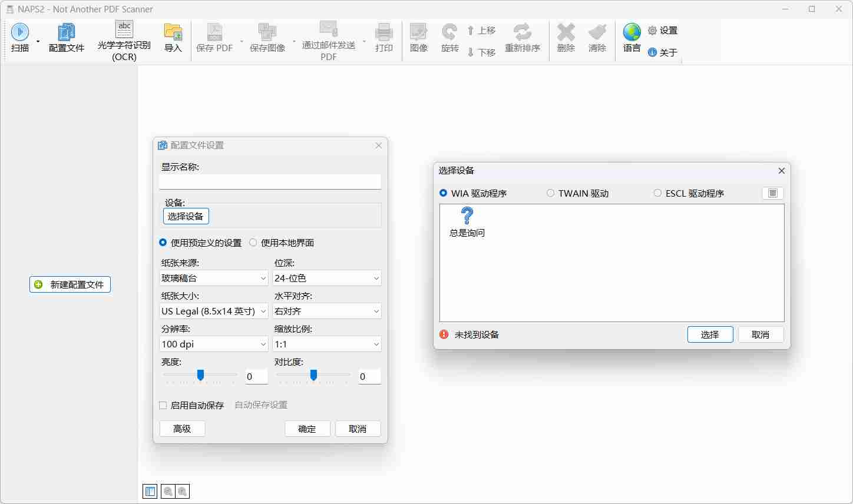Adjust the 亮度 brightness slider
This screenshot has height=504, width=853.
click(x=200, y=374)
